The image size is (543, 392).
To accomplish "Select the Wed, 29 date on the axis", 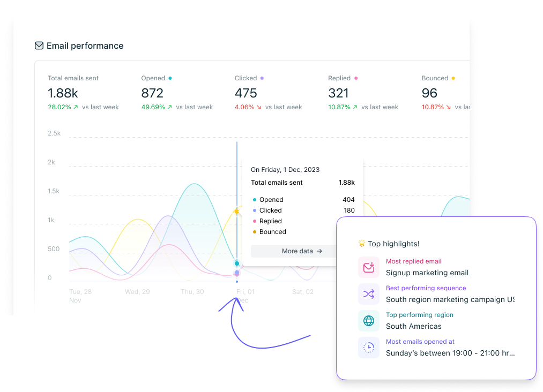I will pyautogui.click(x=137, y=292).
